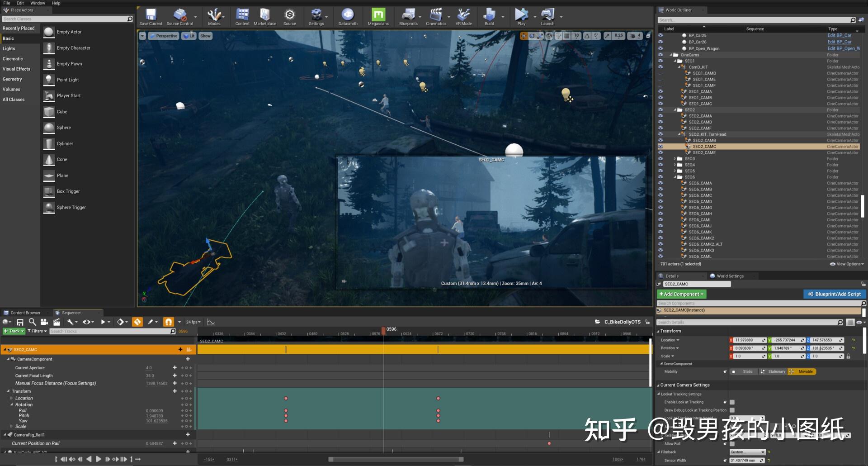Open the Help menu
868x466 pixels.
[56, 3]
